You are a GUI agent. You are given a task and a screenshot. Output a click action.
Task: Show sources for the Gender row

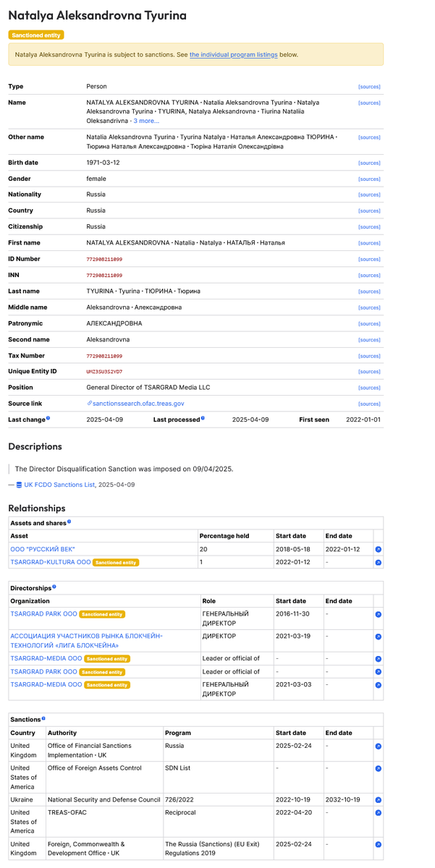click(x=369, y=179)
